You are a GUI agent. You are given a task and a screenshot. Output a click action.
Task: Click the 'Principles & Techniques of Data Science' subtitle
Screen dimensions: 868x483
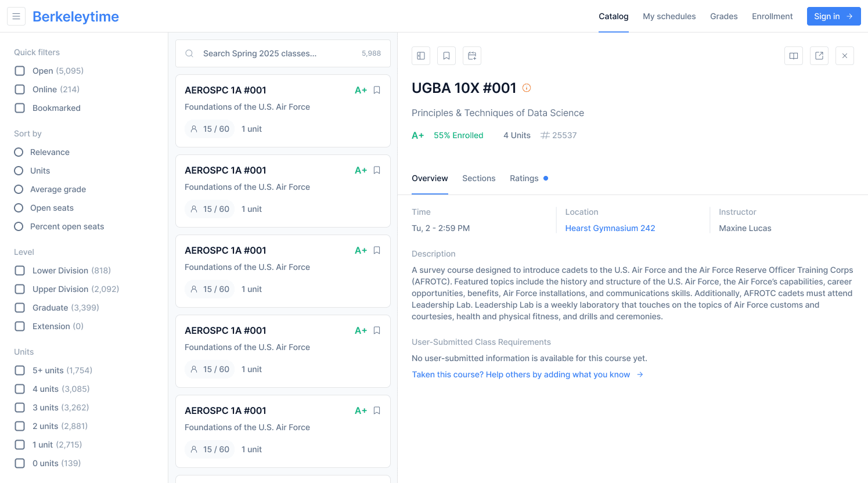click(x=498, y=113)
